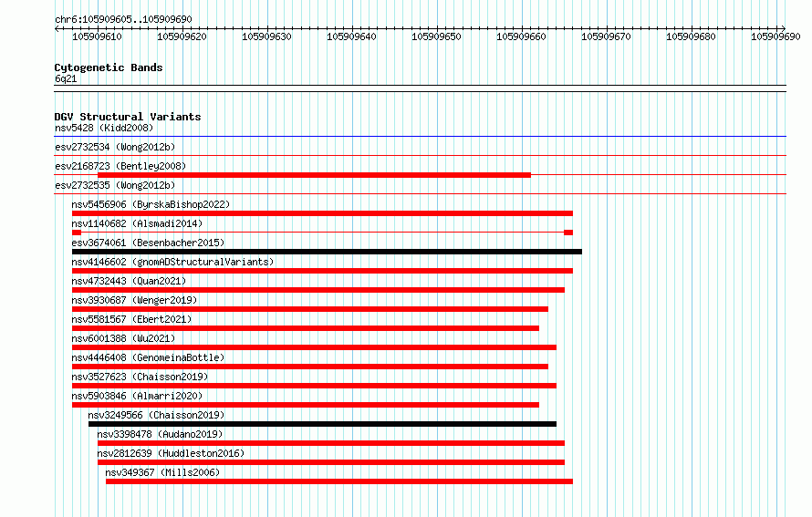Open nsv349367 (Mills2006) label
812x517 pixels.
pos(162,472)
